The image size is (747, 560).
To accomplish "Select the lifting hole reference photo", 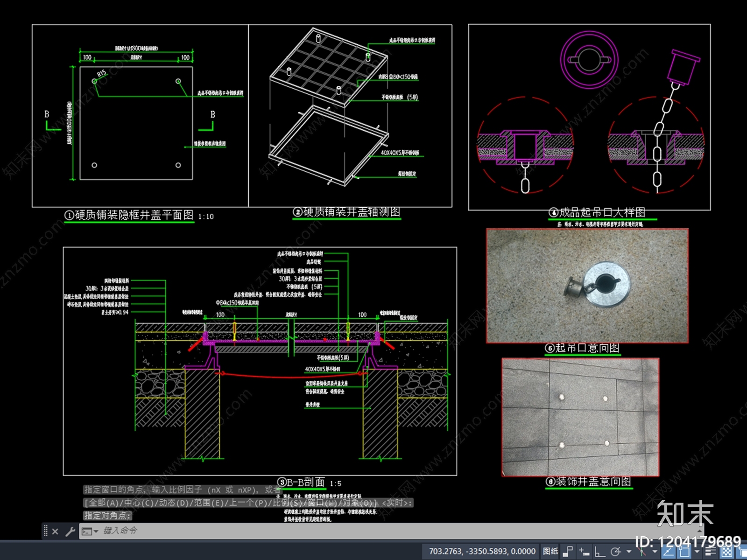I will [x=587, y=286].
